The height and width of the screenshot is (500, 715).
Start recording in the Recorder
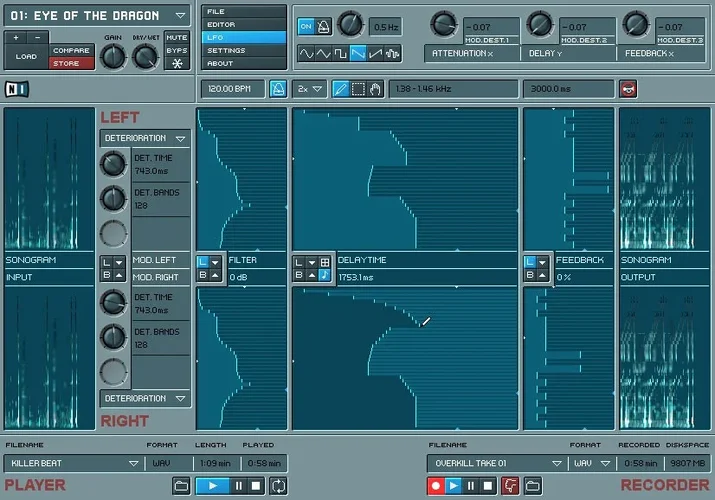coord(436,486)
